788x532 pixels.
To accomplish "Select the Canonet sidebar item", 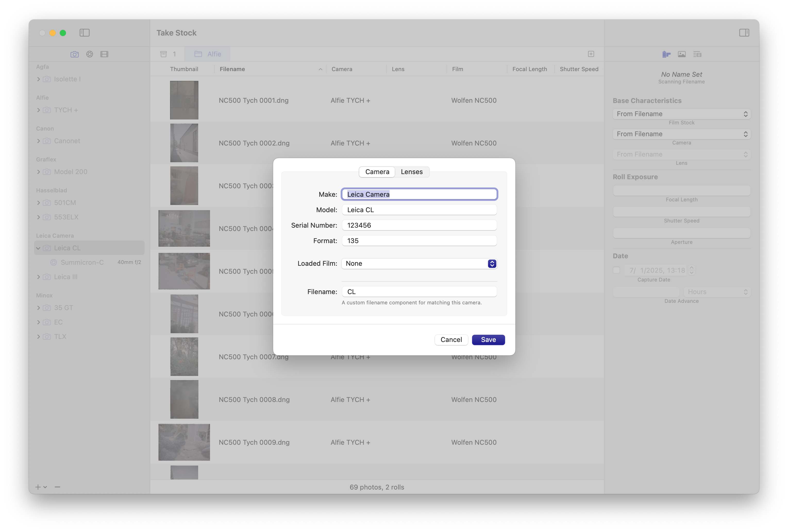I will (x=89, y=141).
